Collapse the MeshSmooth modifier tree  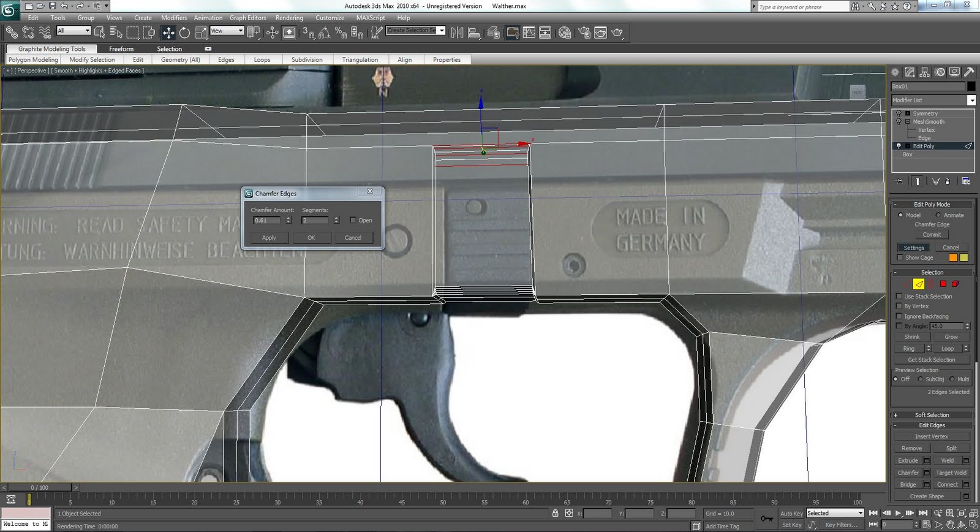coord(908,121)
